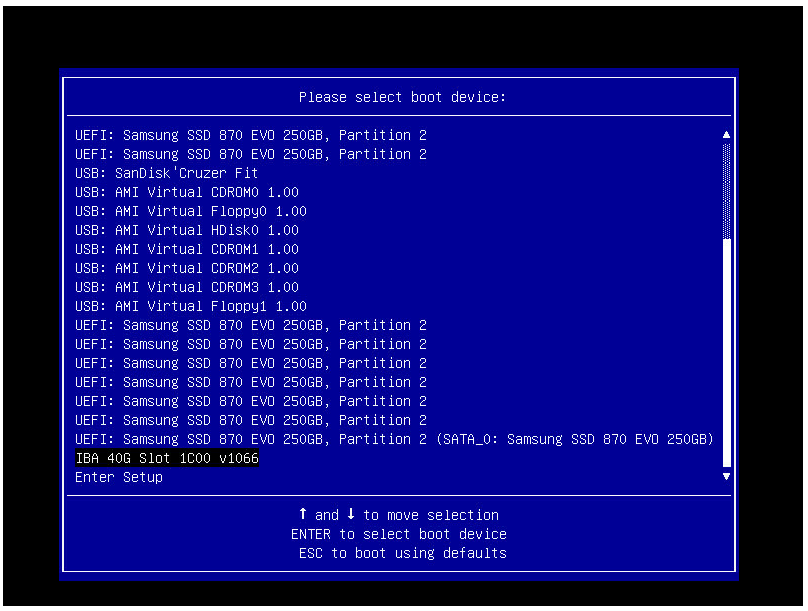
Task: Choose USB: AMI Virtual CDROM0 1.00
Action: tap(186, 192)
